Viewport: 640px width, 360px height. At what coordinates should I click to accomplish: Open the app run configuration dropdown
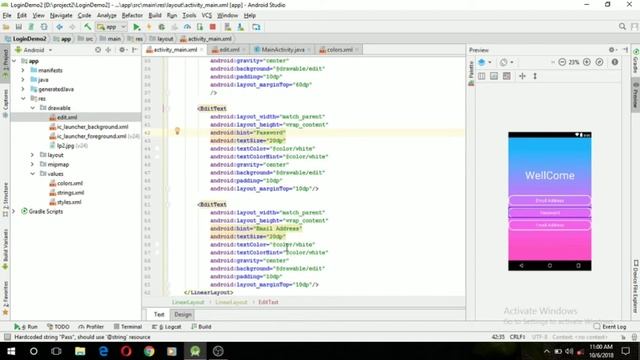tap(111, 27)
